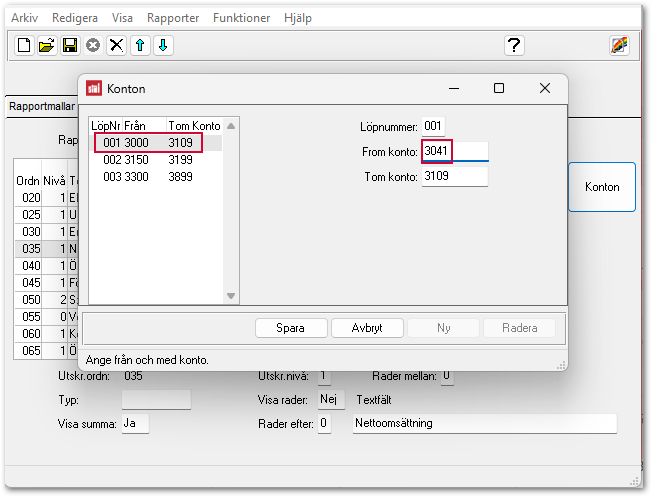Click the down arrow toolbar icon
Viewport: 652px width, 497px height.
pos(163,45)
